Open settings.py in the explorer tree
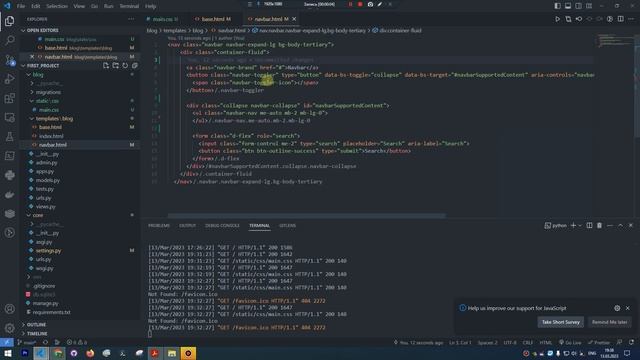640x360 pixels. [x=48, y=251]
